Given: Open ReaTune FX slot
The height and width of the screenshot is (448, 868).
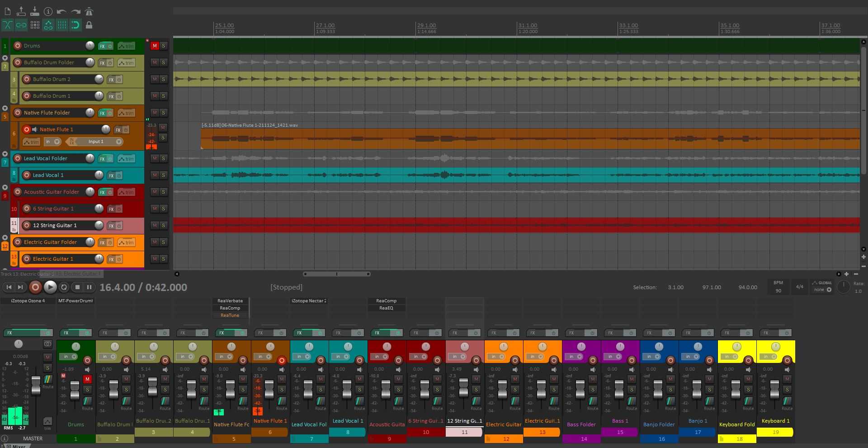Looking at the screenshot, I should click(230, 315).
